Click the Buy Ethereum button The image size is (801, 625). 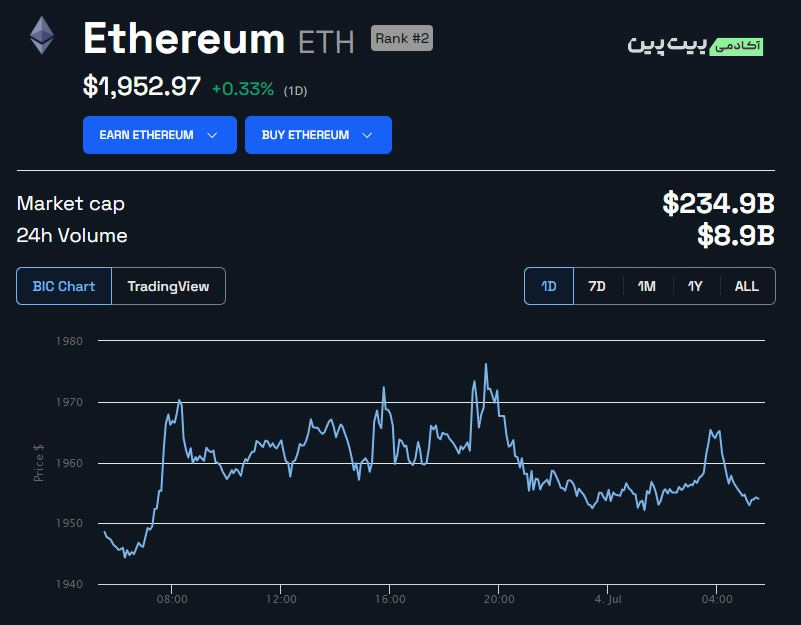click(x=318, y=135)
